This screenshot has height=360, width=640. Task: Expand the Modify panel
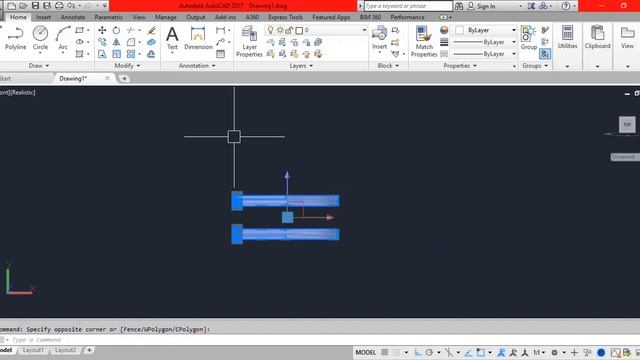click(127, 66)
